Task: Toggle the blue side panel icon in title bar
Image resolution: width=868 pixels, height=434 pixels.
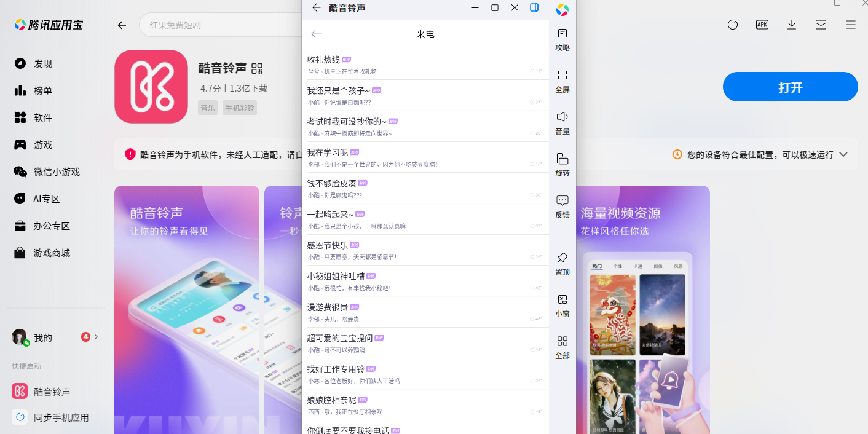Action: 534,7
